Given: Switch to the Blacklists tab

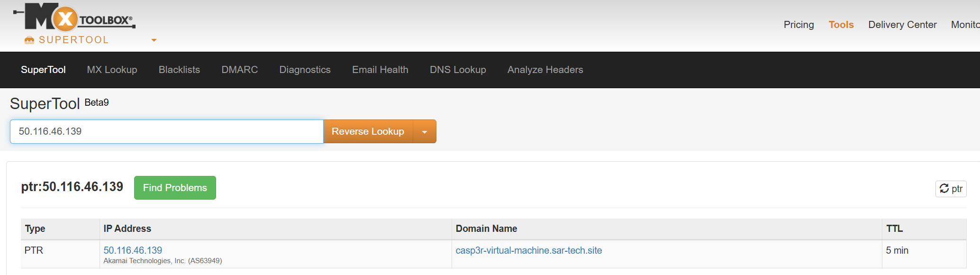Looking at the screenshot, I should 179,70.
